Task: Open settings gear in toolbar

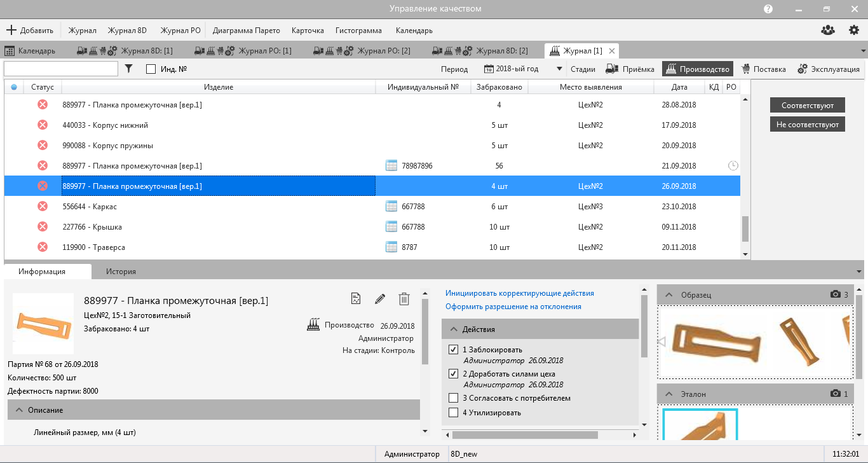Action: (854, 30)
